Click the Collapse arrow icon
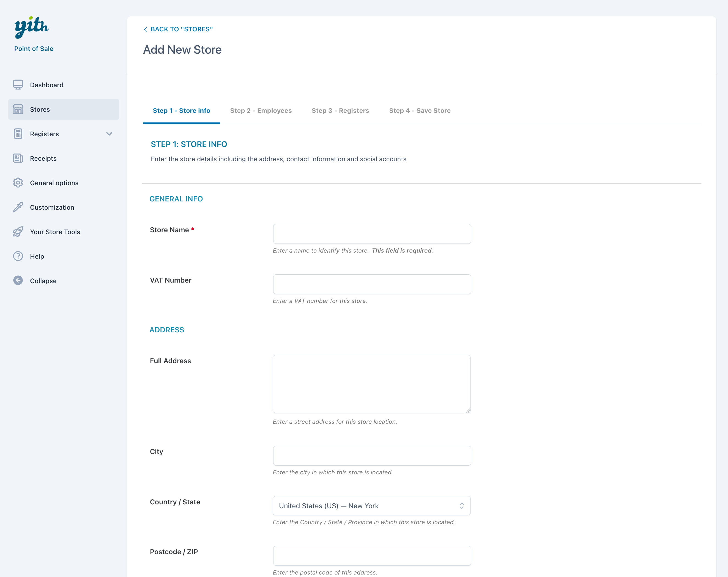 [x=18, y=281]
